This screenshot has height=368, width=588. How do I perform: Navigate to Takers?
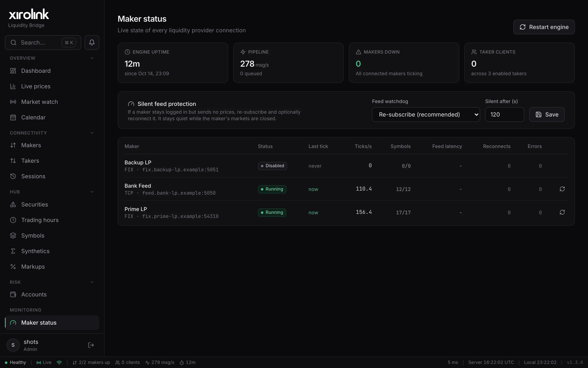coord(52,161)
